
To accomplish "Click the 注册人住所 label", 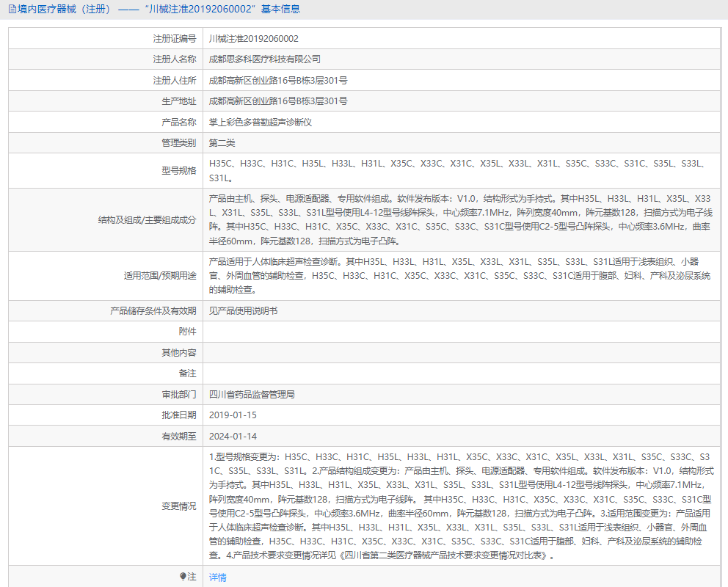I will (x=175, y=80).
